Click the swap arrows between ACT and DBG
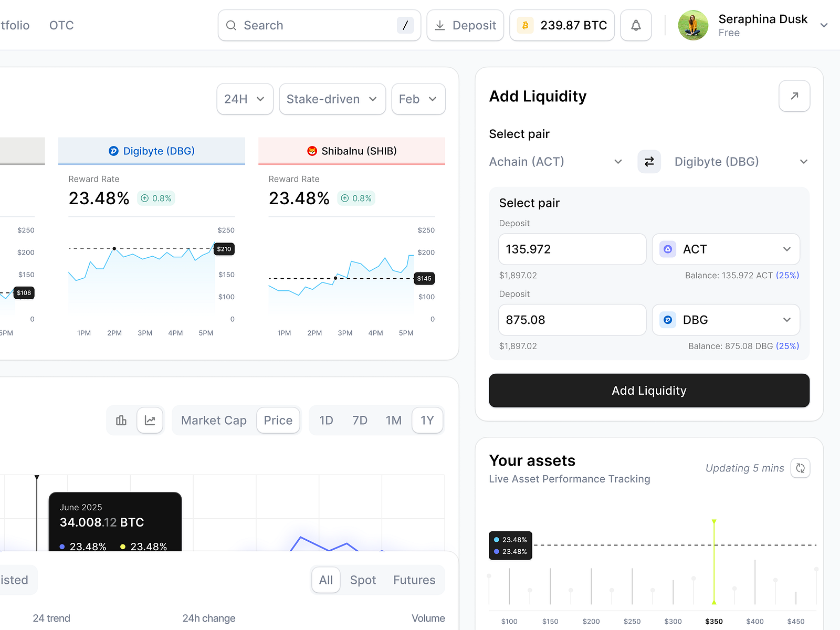Viewport: 840px width, 630px height. click(649, 162)
